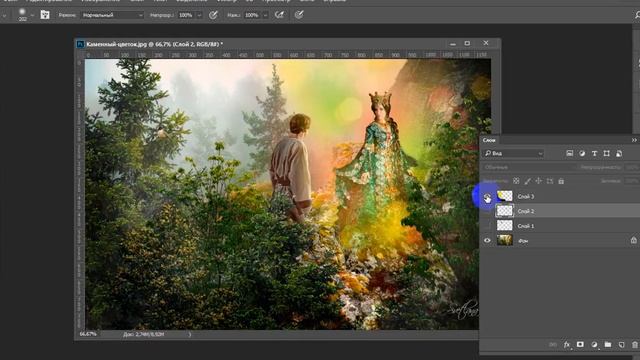Open the brush flow slider arrow
640x360 pixels.
pos(265,16)
